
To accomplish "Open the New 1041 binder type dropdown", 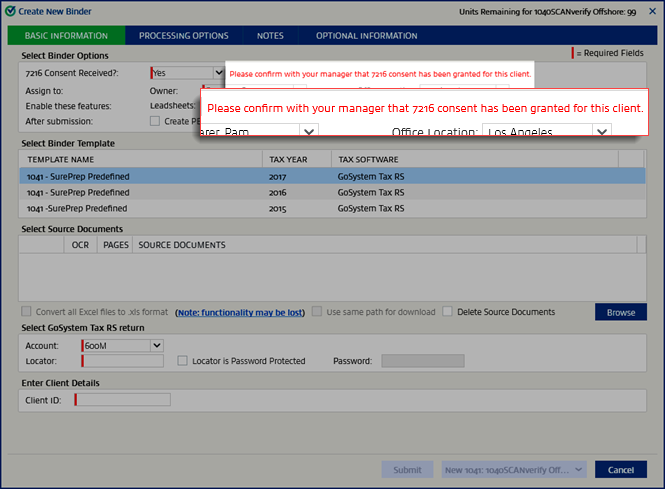I will (577, 469).
